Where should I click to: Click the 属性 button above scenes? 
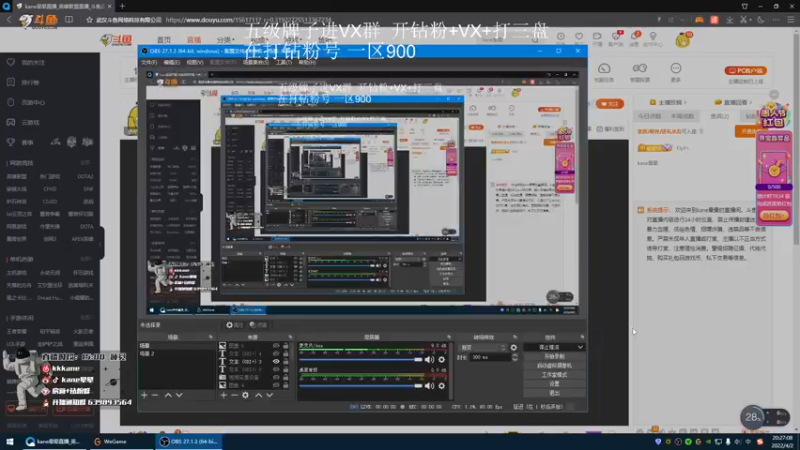[x=235, y=325]
